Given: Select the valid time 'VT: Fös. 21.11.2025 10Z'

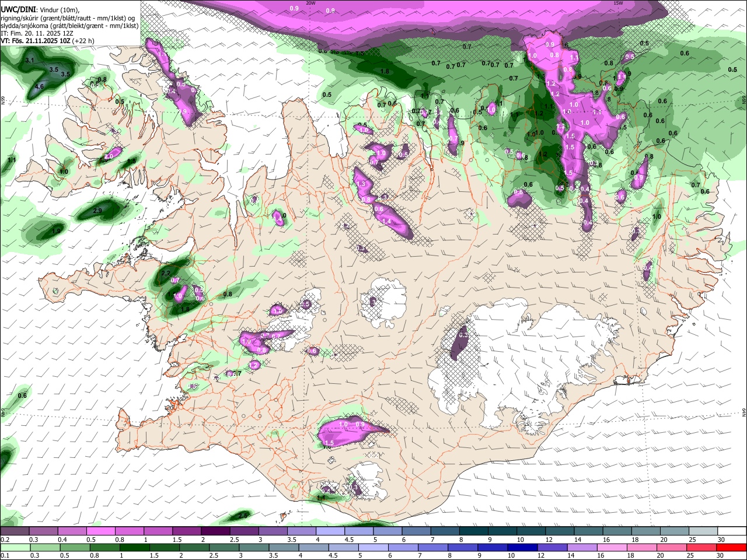Looking at the screenshot, I should (x=36, y=41).
